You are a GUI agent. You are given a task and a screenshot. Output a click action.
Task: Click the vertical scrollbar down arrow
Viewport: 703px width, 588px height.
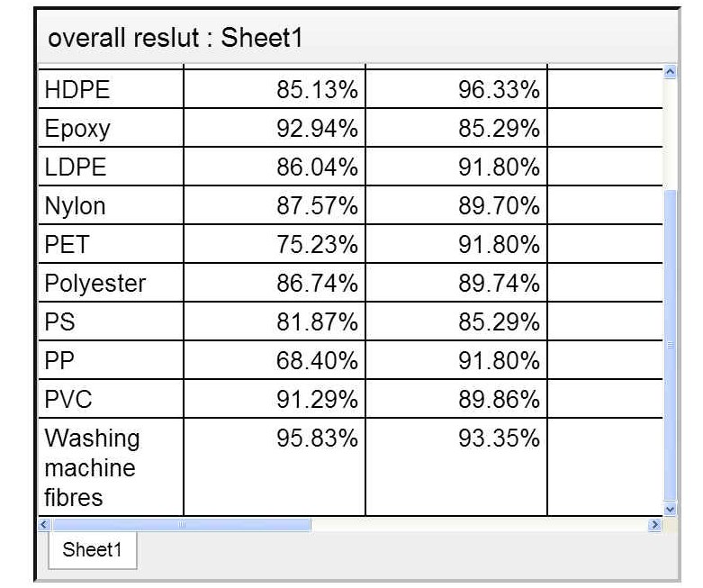point(670,509)
